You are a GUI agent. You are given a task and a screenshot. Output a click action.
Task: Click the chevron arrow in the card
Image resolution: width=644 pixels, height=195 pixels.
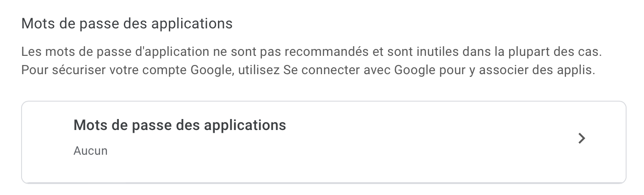click(582, 138)
